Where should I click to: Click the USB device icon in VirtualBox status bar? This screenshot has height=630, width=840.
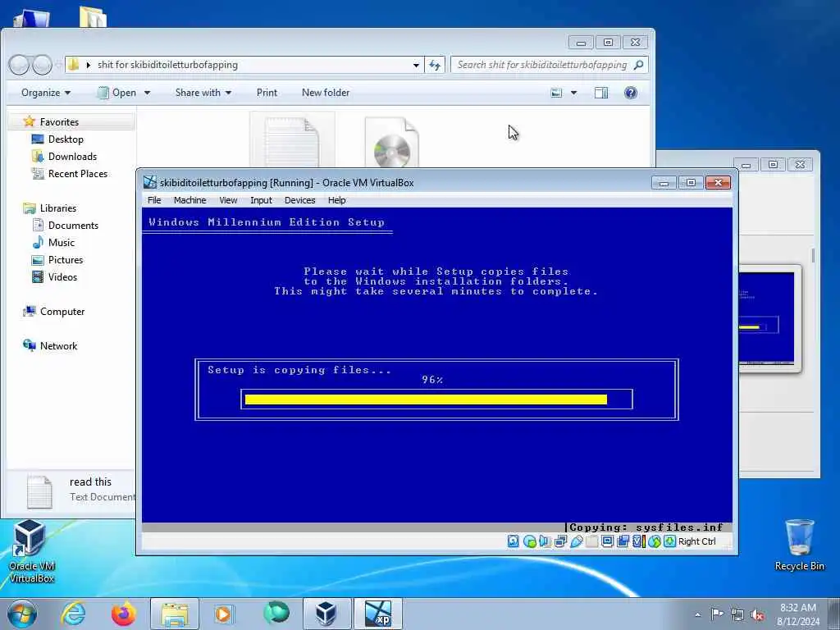click(577, 541)
